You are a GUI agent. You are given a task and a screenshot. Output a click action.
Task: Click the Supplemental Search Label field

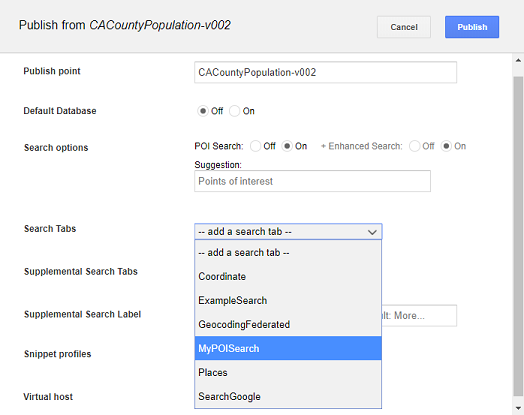click(419, 315)
